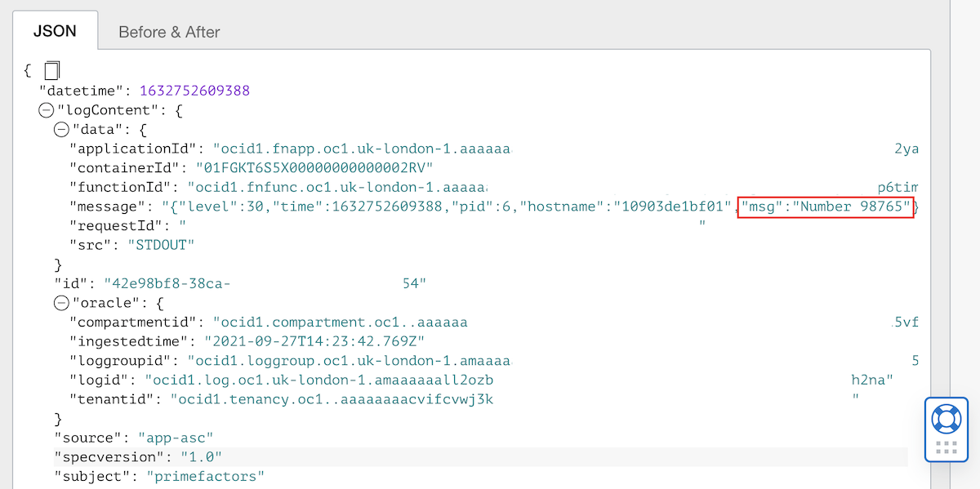
Task: Open the life-buoy help widget
Action: pos(946,419)
